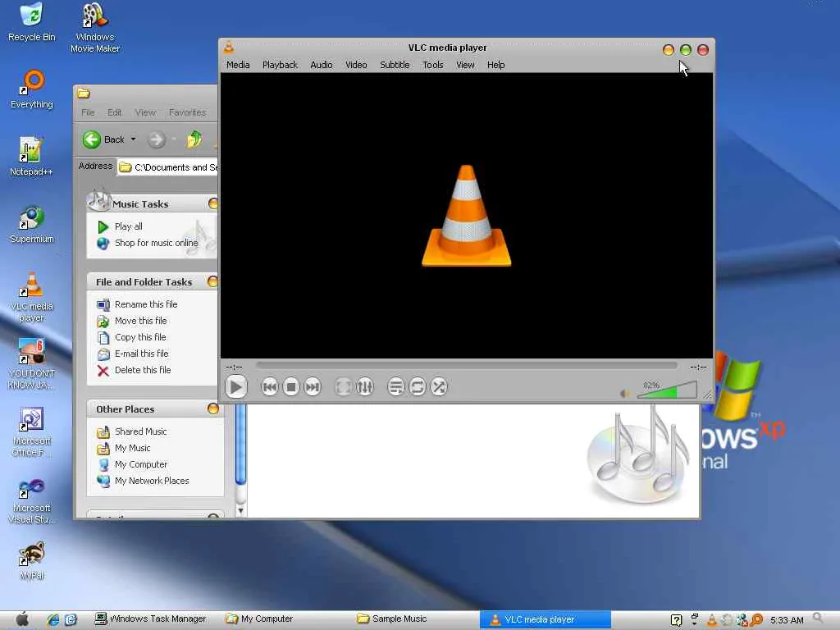The width and height of the screenshot is (840, 630).
Task: Mute audio using the speaker icon
Action: [x=625, y=394]
